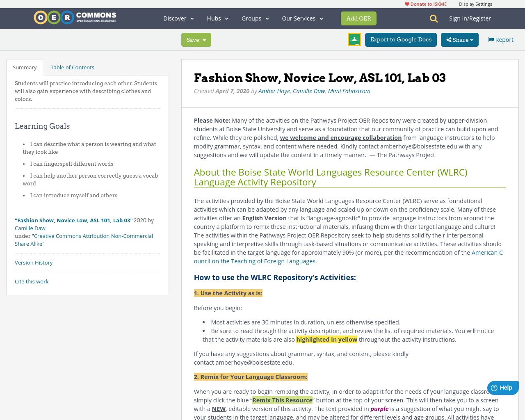Switch to the Table of Contents tab
The width and height of the screenshot is (525, 420).
72,66
